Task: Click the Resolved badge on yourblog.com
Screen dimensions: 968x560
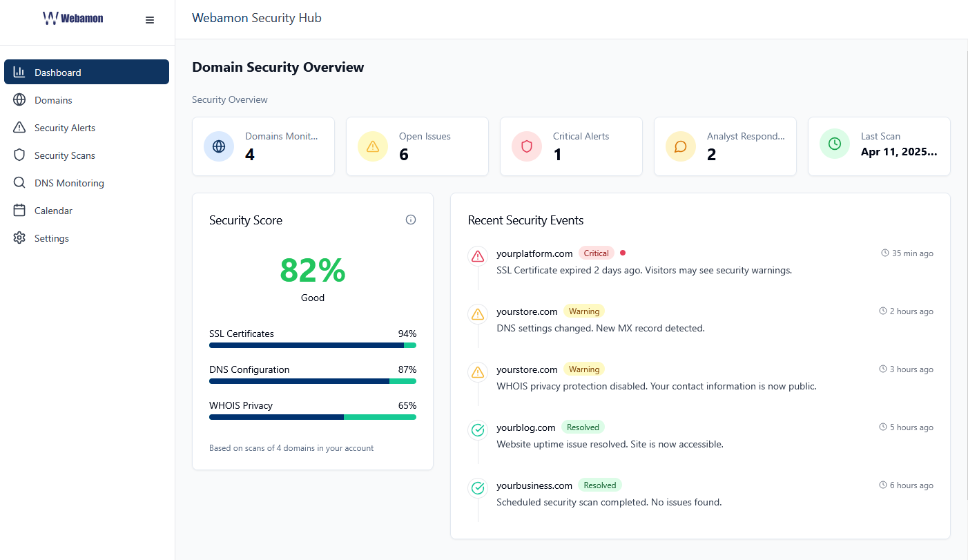Action: (583, 427)
